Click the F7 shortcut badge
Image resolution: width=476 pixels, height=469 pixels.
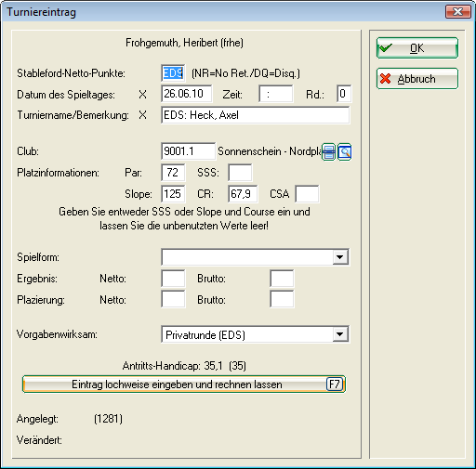pyautogui.click(x=335, y=384)
